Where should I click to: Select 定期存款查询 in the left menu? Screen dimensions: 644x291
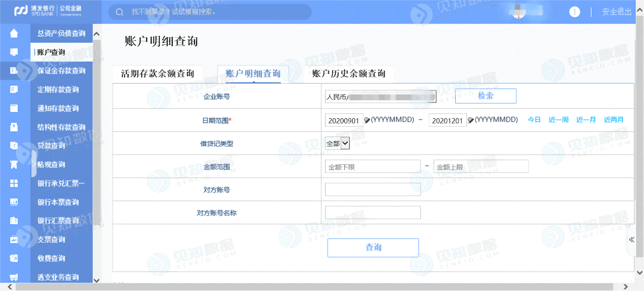pos(58,90)
